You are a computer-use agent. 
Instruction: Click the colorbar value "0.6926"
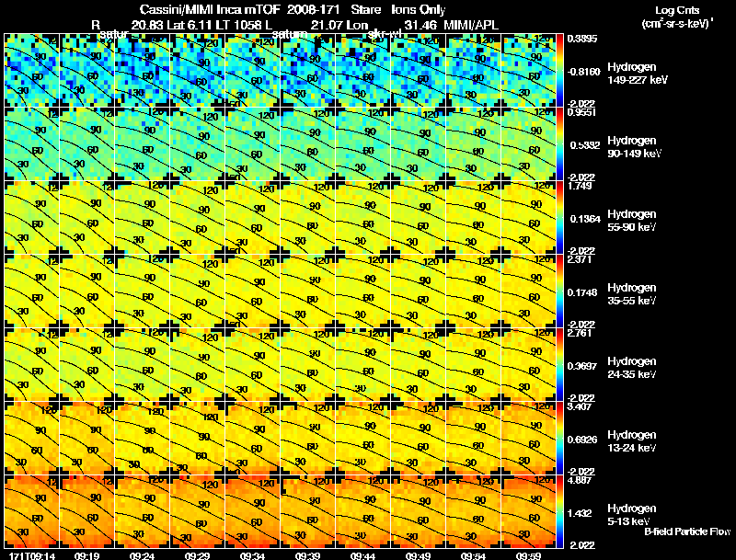582,440
